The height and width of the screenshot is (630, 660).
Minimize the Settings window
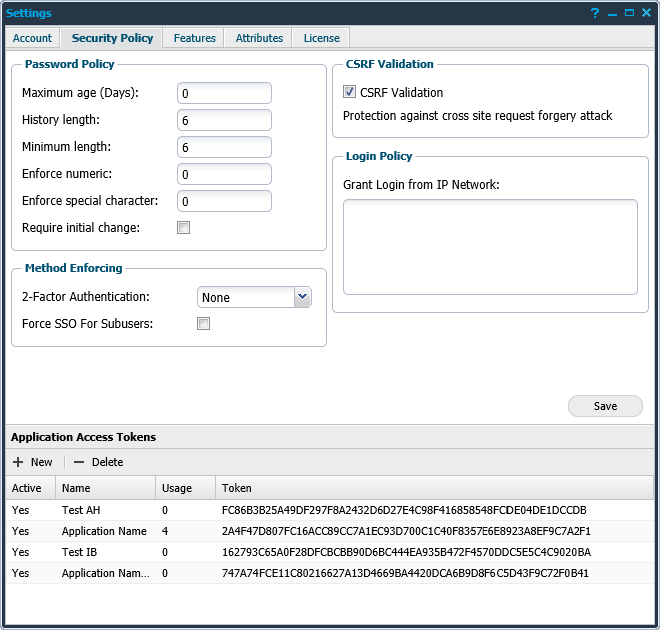click(x=612, y=13)
